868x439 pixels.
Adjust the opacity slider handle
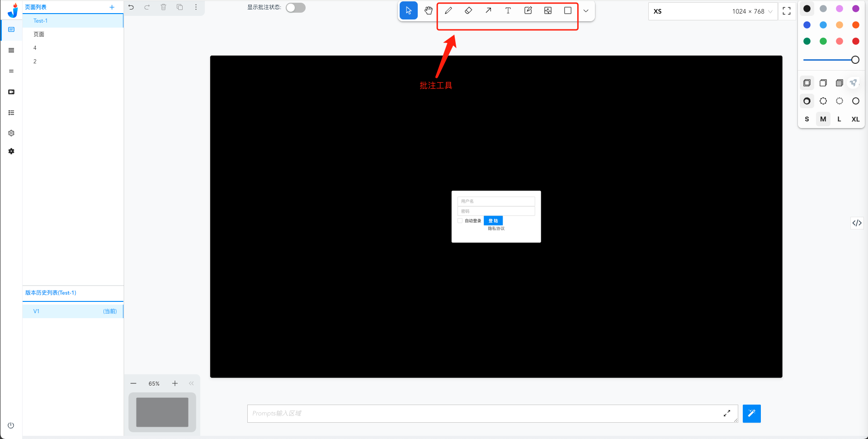pos(855,60)
